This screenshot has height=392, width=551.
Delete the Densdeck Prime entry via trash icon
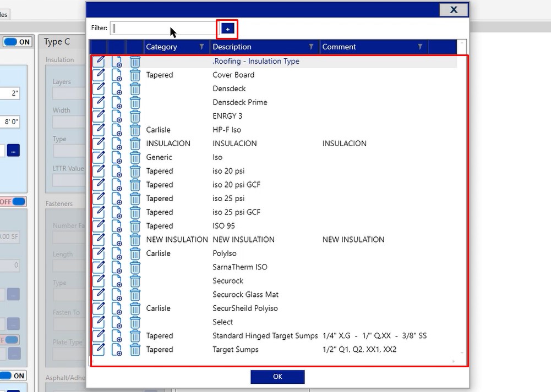pyautogui.click(x=135, y=102)
